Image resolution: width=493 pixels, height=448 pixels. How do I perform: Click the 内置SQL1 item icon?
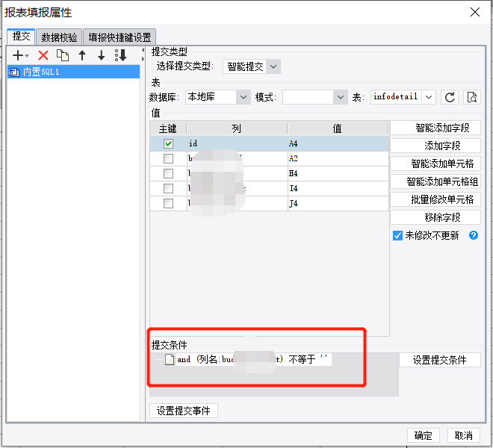tap(13, 72)
